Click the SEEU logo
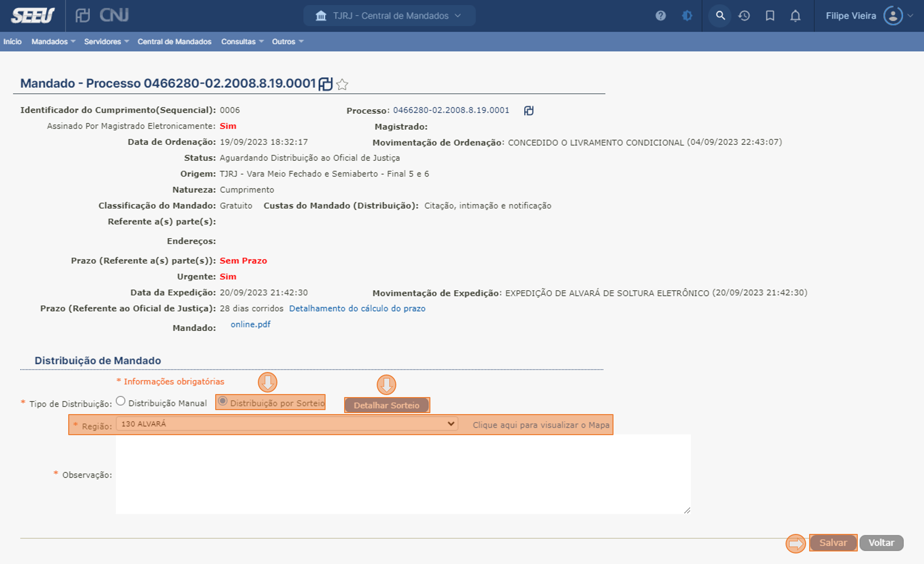This screenshot has height=564, width=924. [x=33, y=16]
